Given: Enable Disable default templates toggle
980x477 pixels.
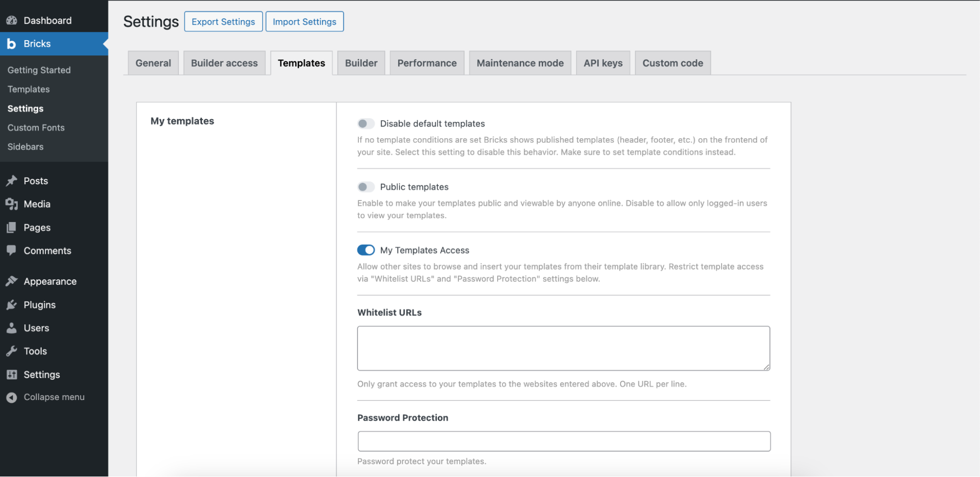Looking at the screenshot, I should point(366,124).
